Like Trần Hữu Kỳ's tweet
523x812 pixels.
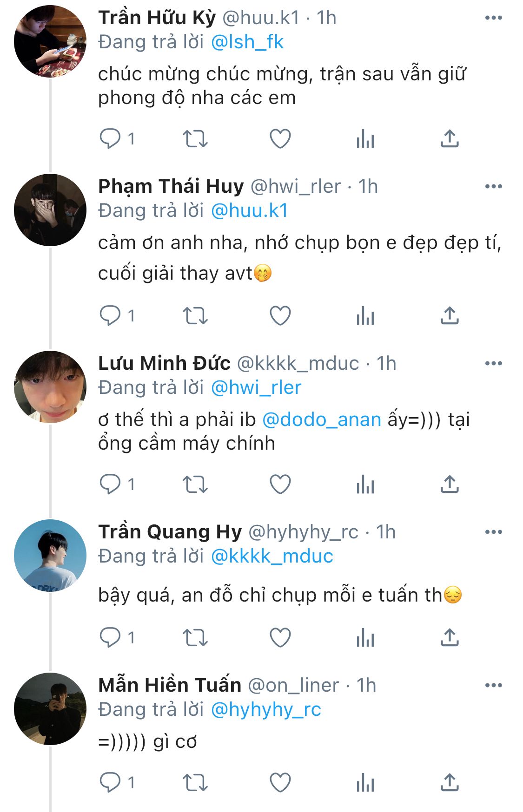click(x=280, y=138)
